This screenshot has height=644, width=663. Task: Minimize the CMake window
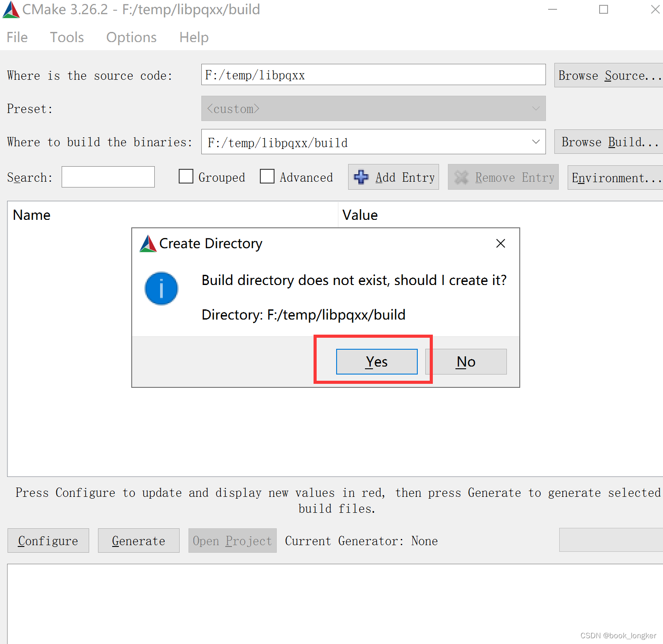pos(553,9)
